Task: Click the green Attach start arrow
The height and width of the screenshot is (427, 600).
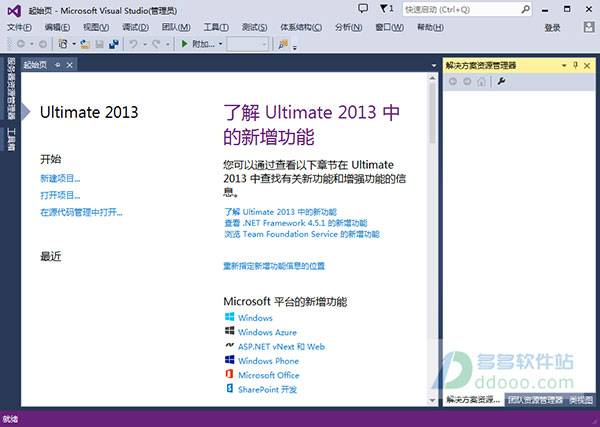Action: click(184, 44)
